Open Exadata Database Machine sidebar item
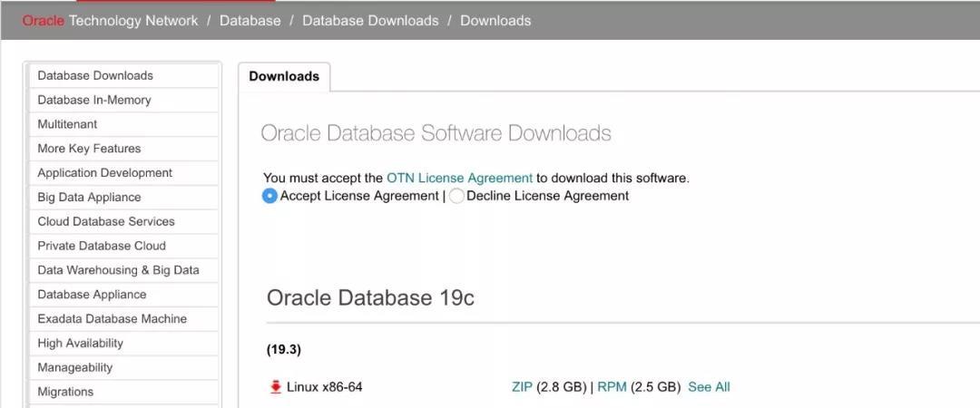This screenshot has height=408, width=980. click(112, 319)
